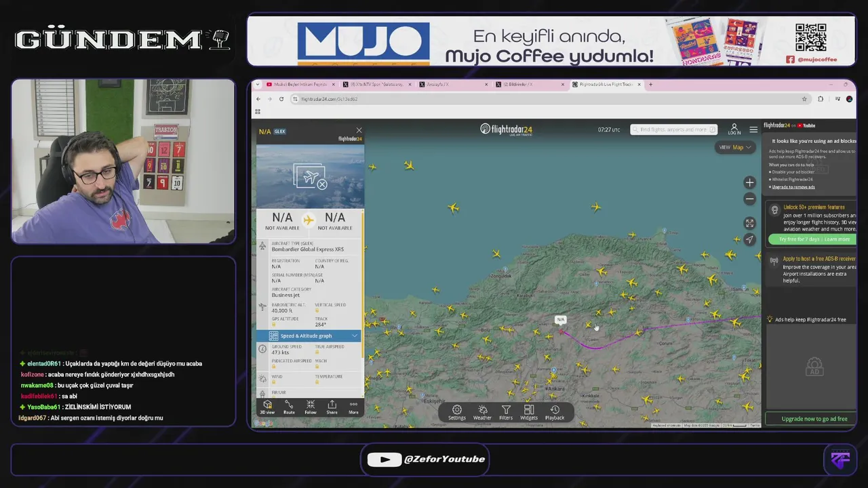Click the @ZeforYoutube channel banner
Viewport: 868px width, 488px height.
[x=426, y=460]
